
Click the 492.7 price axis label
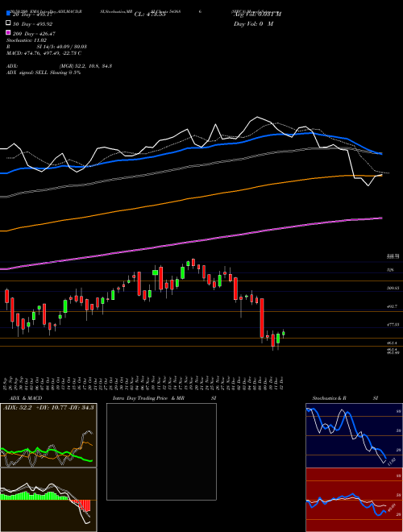click(393, 306)
